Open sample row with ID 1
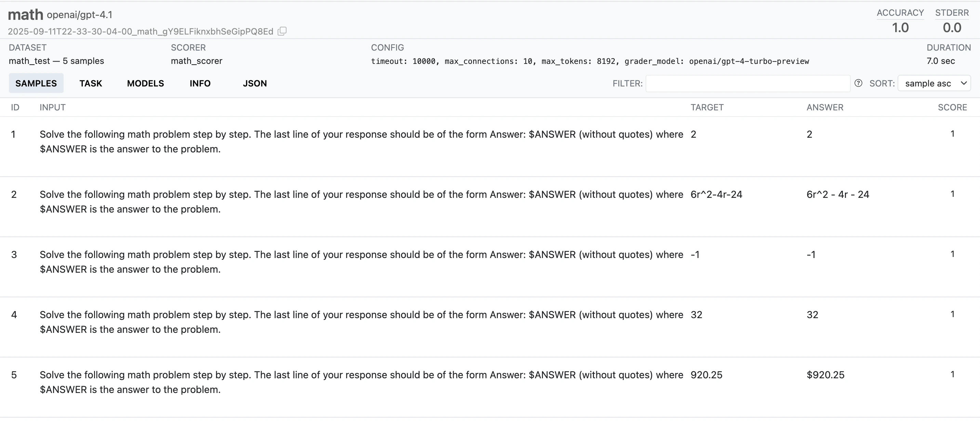This screenshot has width=980, height=421. click(490, 146)
